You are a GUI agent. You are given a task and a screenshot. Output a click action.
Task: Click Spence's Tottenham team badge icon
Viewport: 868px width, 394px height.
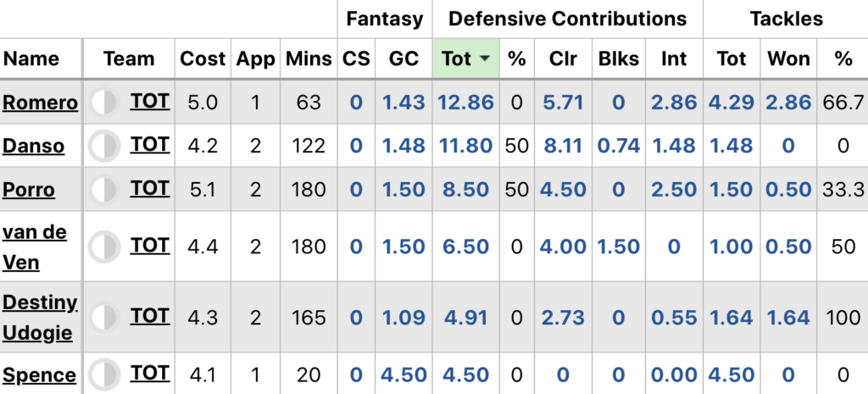[x=104, y=375]
